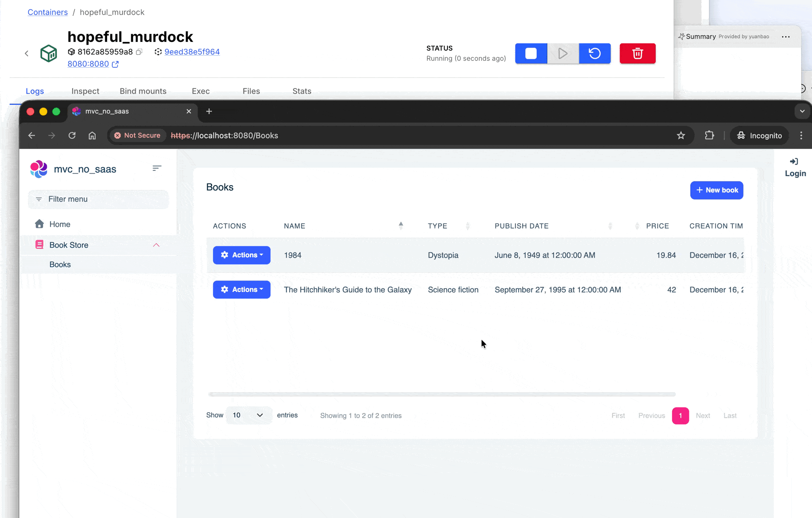Open the Stats tab

click(302, 91)
